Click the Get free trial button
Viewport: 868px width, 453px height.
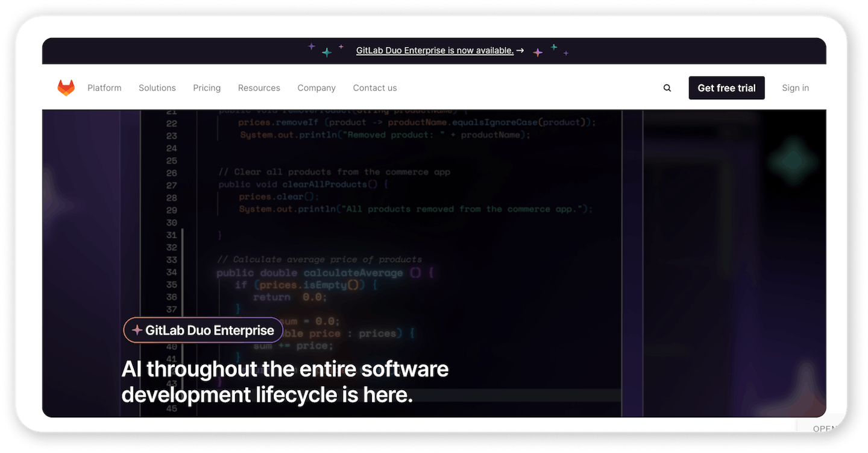(726, 87)
